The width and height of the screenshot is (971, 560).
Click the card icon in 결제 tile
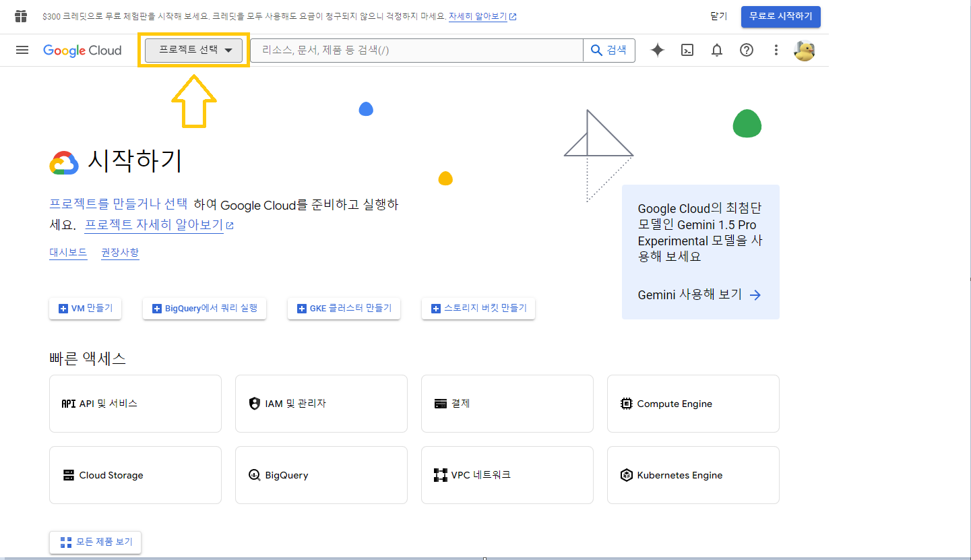[x=441, y=404]
